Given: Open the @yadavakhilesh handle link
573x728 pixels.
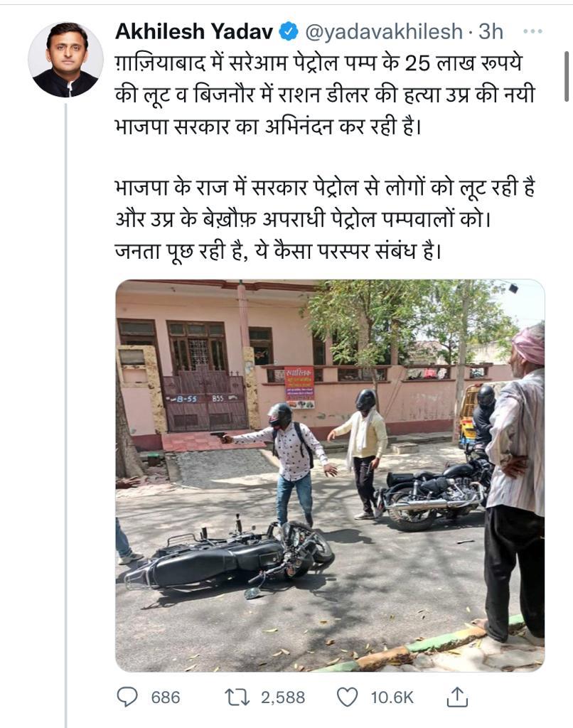Looking at the screenshot, I should click(x=384, y=31).
